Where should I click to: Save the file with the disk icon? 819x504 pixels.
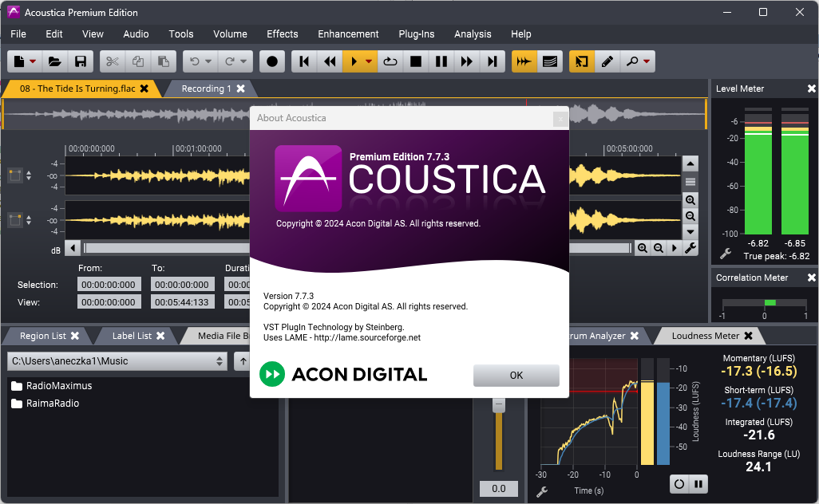(x=81, y=61)
